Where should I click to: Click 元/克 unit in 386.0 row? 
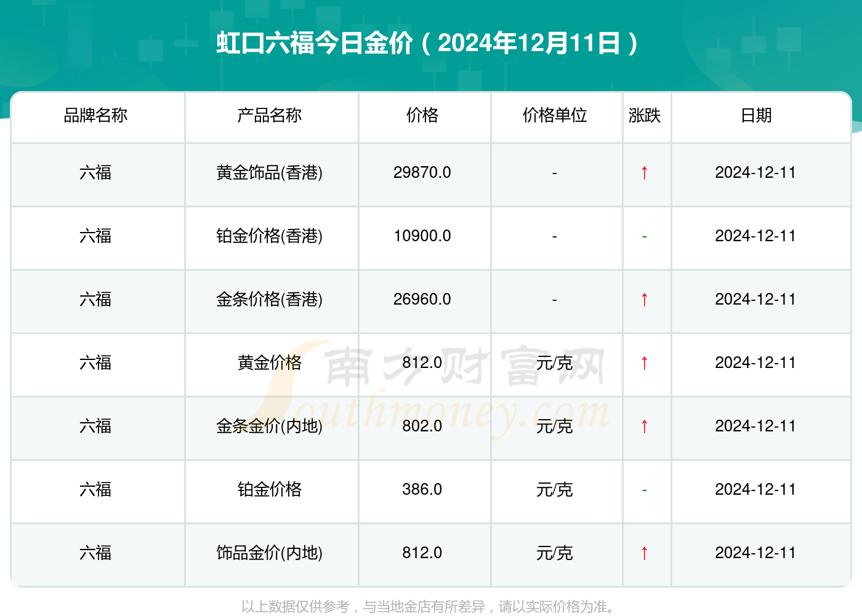click(555, 489)
